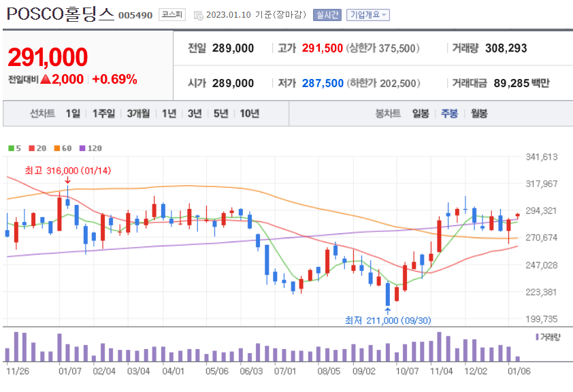Select the 3년 line chart tab

click(x=195, y=114)
